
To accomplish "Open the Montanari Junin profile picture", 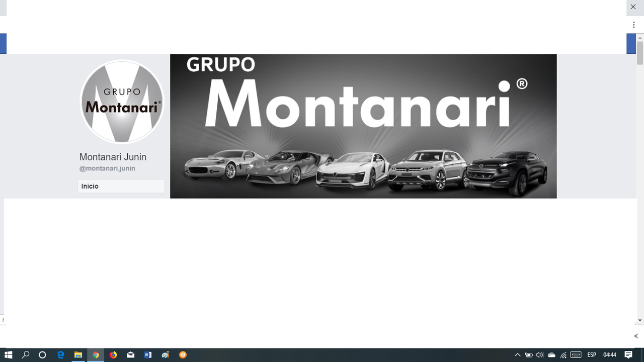I will 122,102.
